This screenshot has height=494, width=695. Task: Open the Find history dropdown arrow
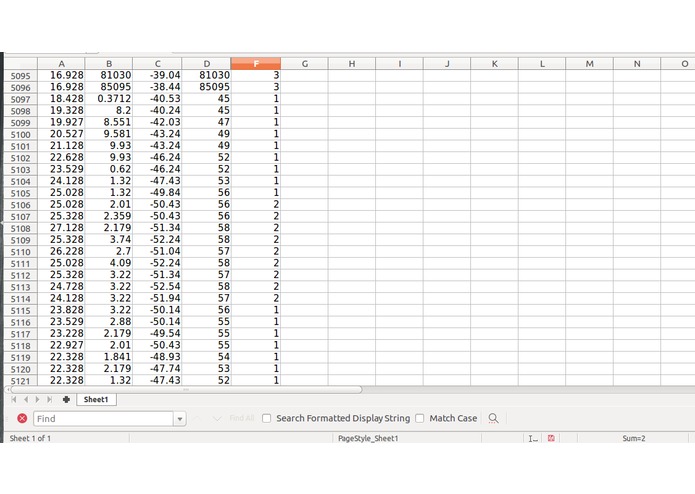(x=180, y=419)
